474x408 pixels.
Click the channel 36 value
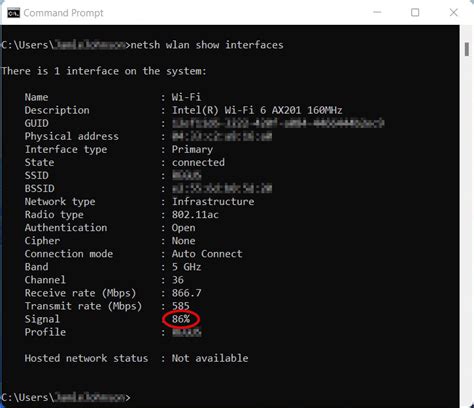(178, 280)
